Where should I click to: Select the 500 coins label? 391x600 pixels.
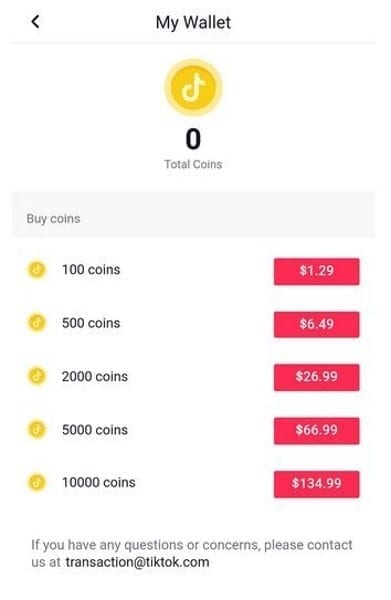click(x=91, y=323)
